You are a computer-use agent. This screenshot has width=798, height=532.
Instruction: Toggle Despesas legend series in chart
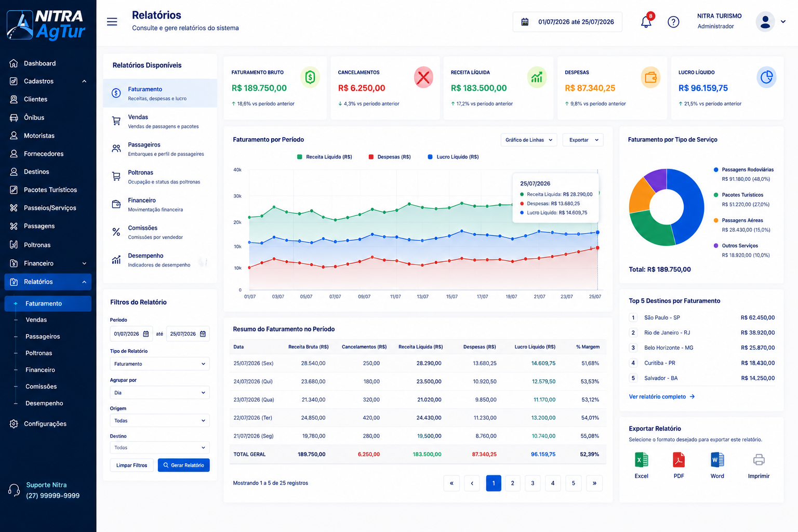coord(390,157)
